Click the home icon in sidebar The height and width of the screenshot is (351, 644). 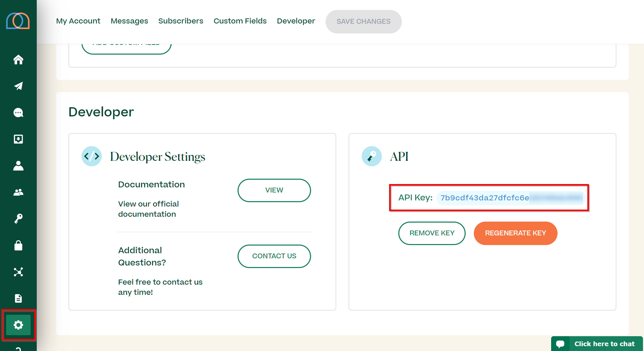coord(18,60)
